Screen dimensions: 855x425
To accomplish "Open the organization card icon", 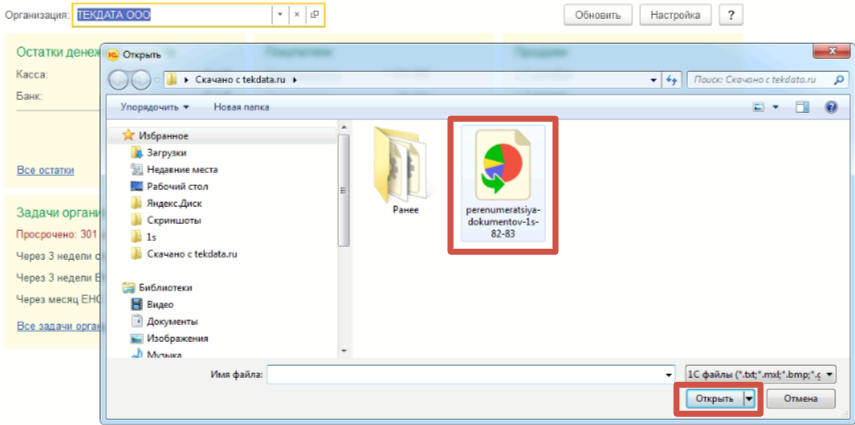I will point(315,15).
